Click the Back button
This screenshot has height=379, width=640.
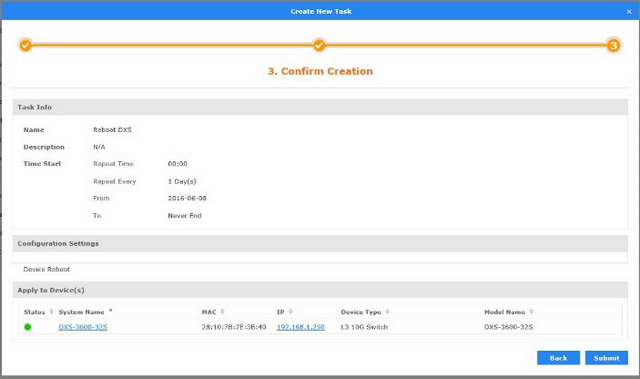click(x=558, y=358)
